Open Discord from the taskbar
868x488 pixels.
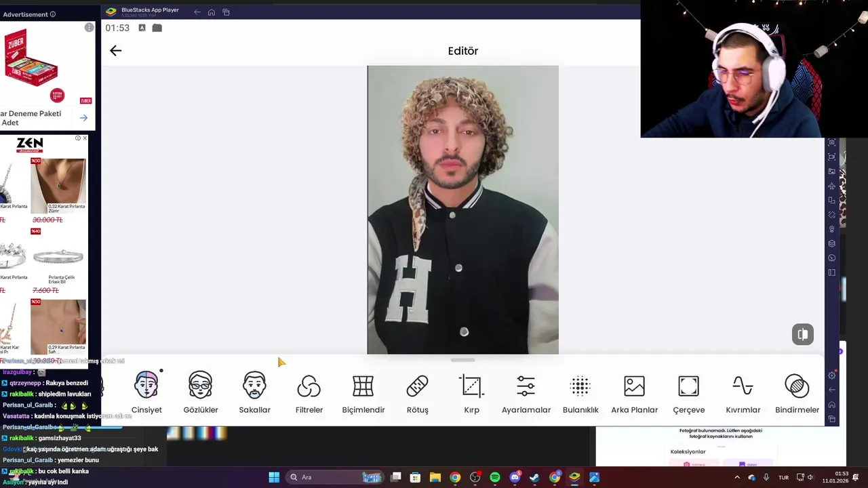tap(515, 477)
